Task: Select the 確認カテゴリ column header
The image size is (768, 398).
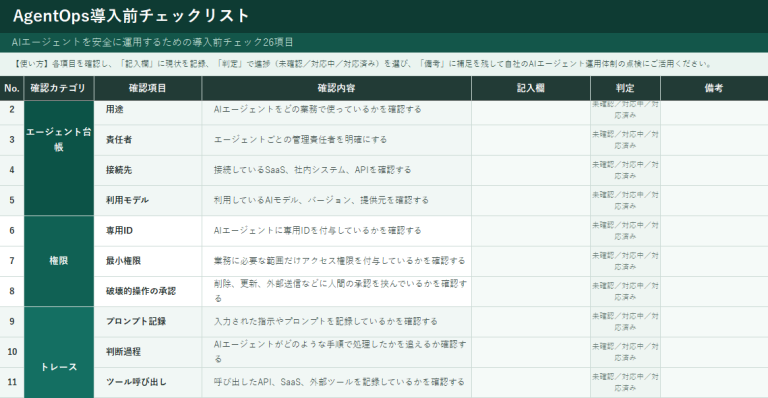Action: [59, 88]
